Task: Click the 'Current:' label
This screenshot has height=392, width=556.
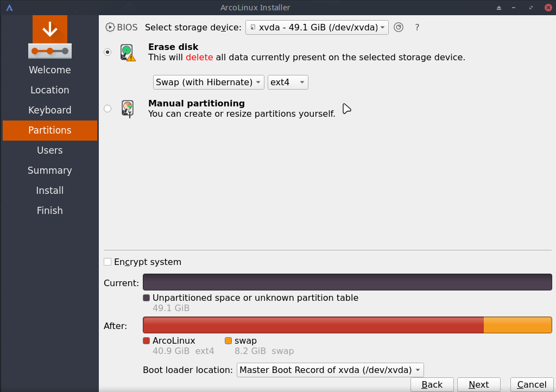Action: click(121, 283)
